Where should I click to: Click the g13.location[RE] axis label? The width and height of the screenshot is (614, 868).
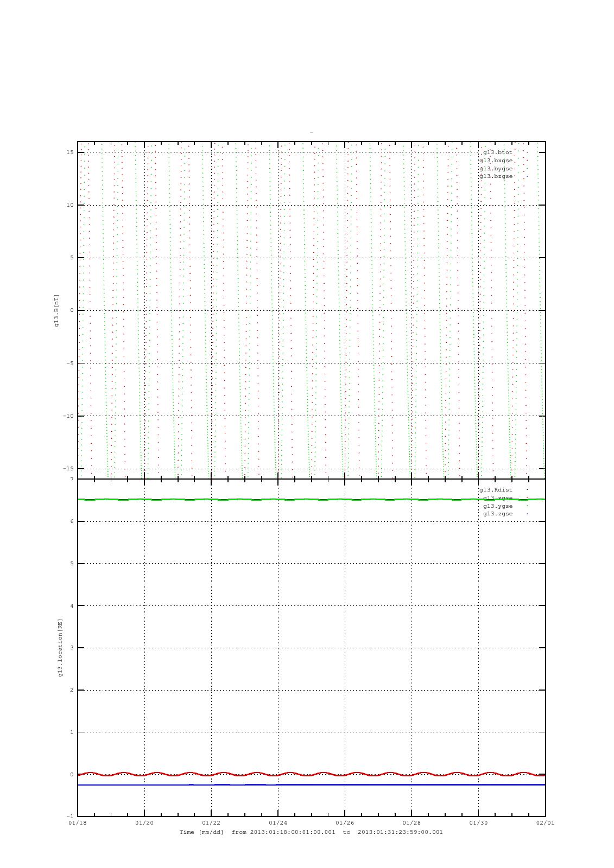pos(60,647)
